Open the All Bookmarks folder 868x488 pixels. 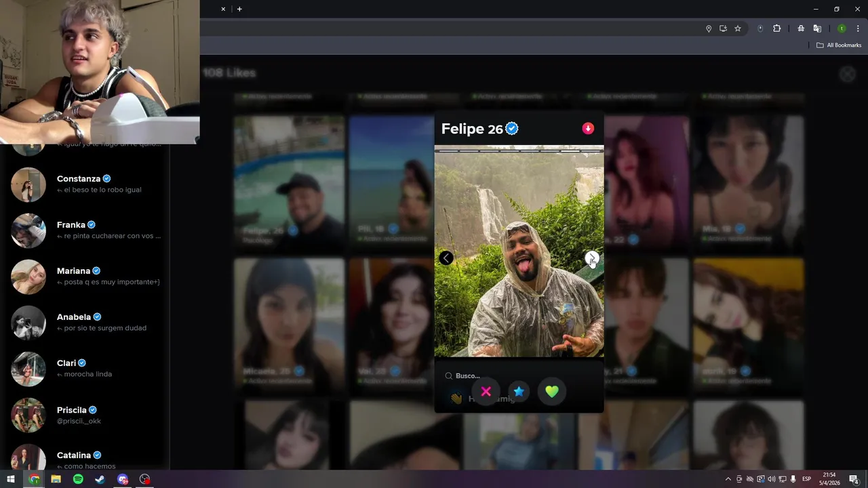click(839, 45)
